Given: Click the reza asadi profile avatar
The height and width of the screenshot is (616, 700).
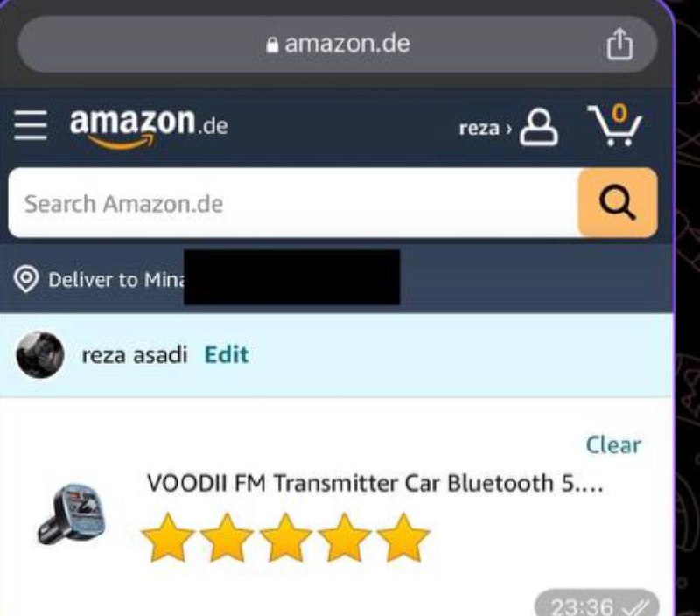Looking at the screenshot, I should (x=39, y=355).
